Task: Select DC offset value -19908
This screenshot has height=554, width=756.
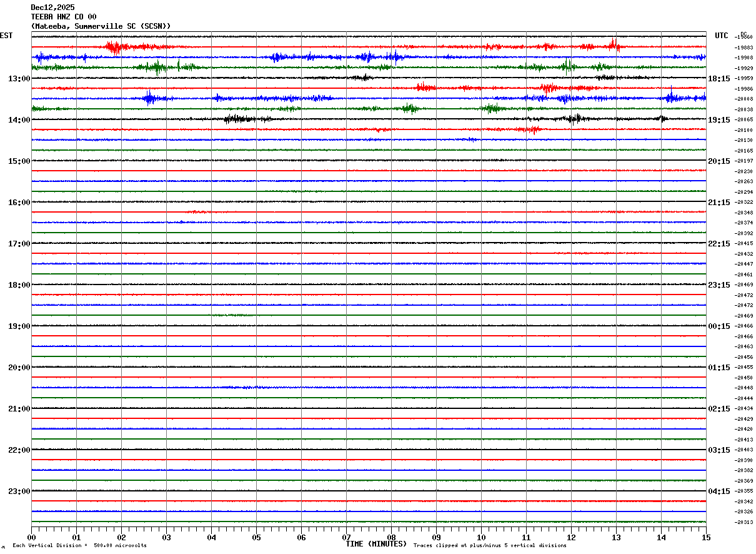Action: (x=744, y=58)
